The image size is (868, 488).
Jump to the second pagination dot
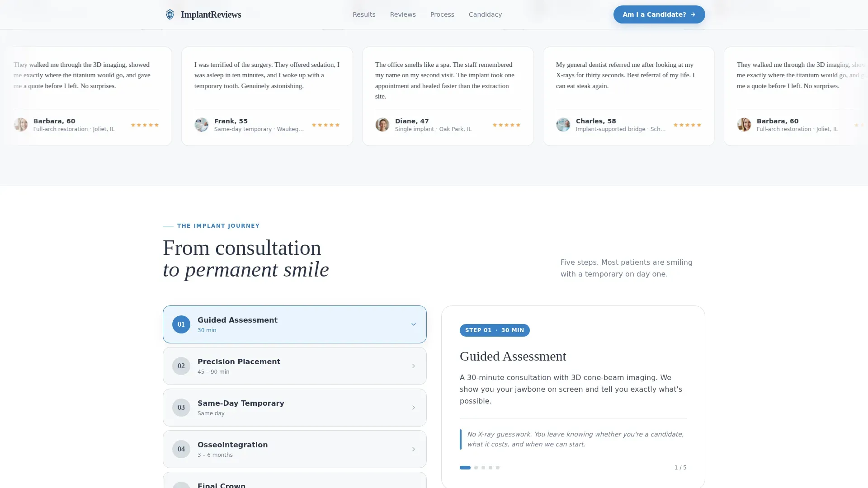point(476,468)
